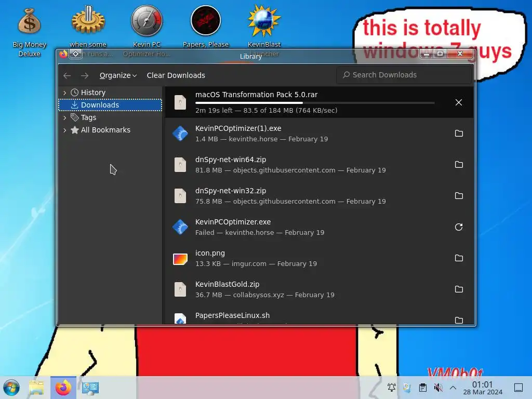Open file manager from the taskbar
The height and width of the screenshot is (399, 532).
[x=36, y=388]
